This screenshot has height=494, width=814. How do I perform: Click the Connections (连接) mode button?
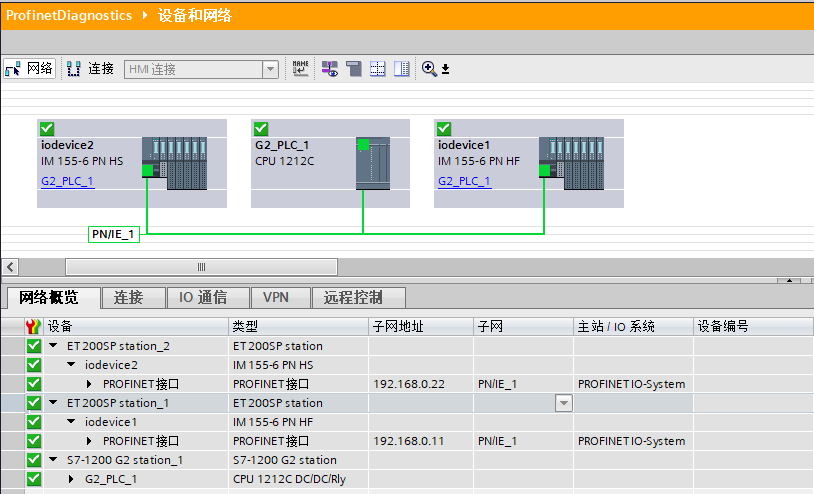(x=90, y=69)
